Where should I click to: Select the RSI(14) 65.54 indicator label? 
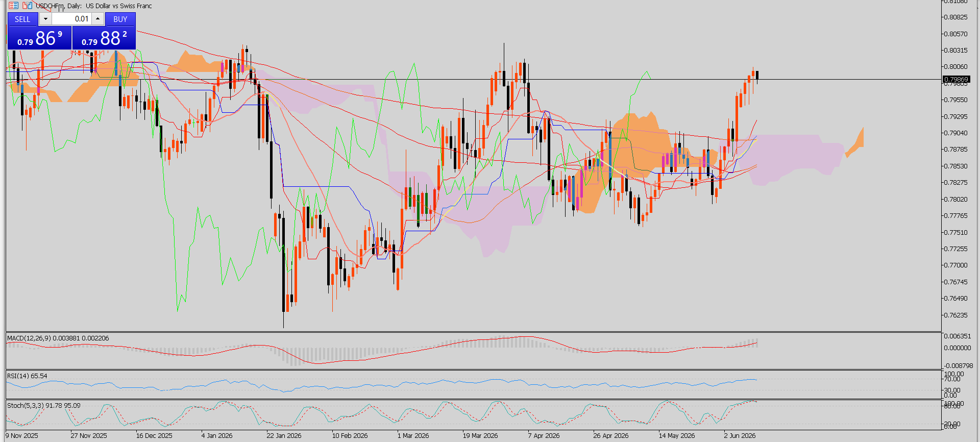pyautogui.click(x=27, y=376)
